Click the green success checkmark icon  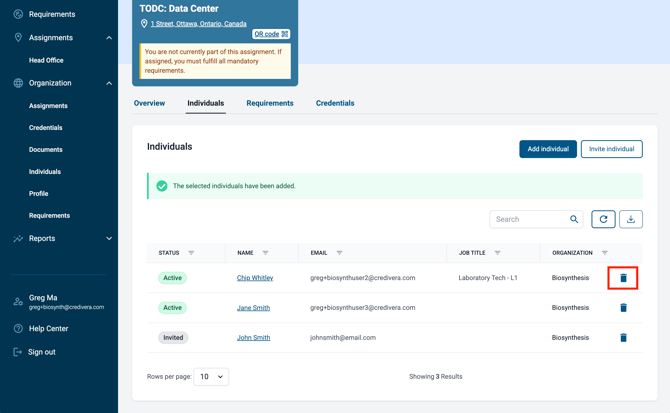162,186
